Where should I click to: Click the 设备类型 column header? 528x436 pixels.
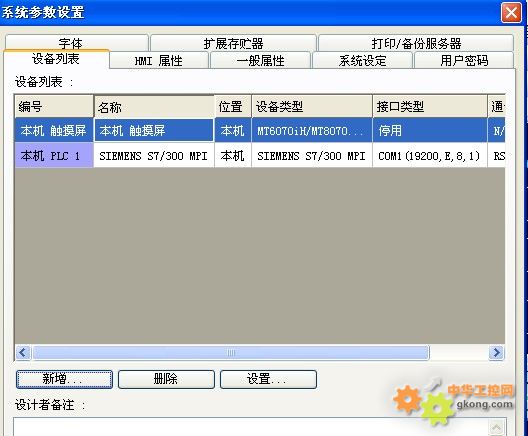[x=312, y=107]
